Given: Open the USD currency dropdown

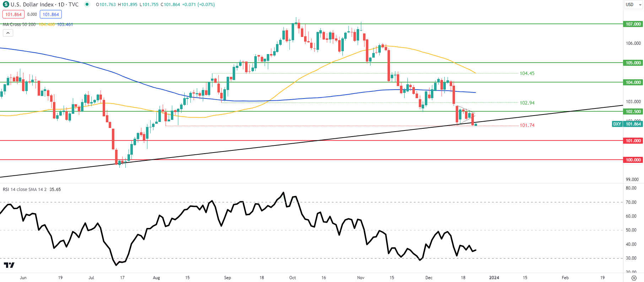Looking at the screenshot, I should tap(633, 5).
